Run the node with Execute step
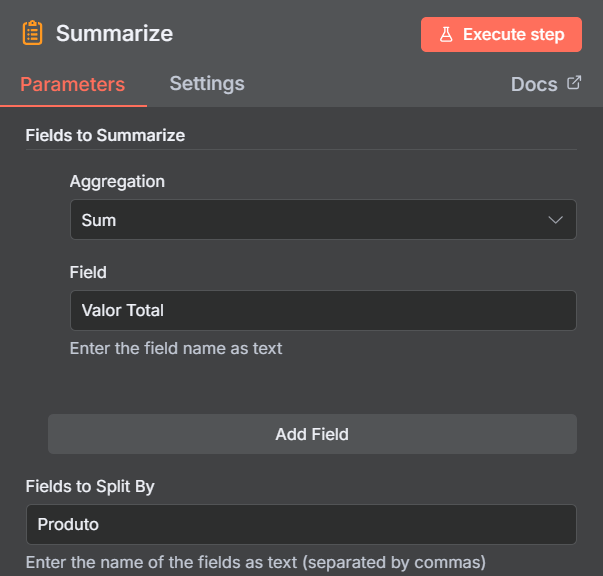Image resolution: width=603 pixels, height=576 pixels. point(501,35)
